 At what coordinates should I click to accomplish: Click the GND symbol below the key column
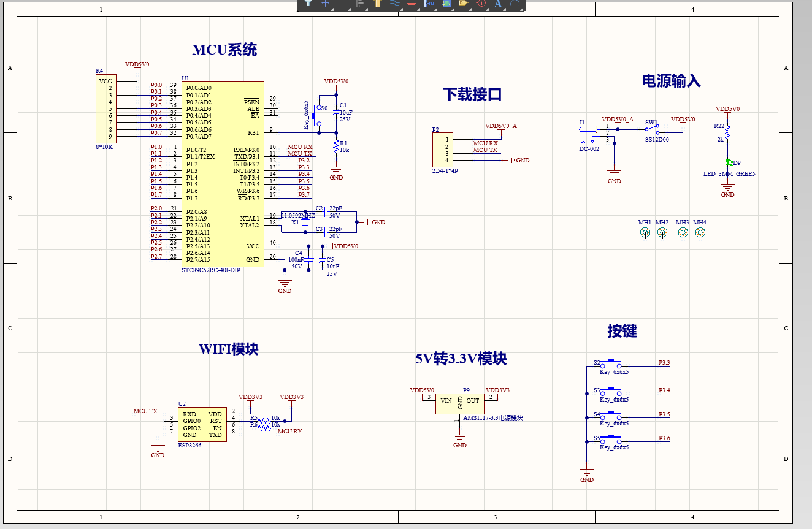coord(587,474)
